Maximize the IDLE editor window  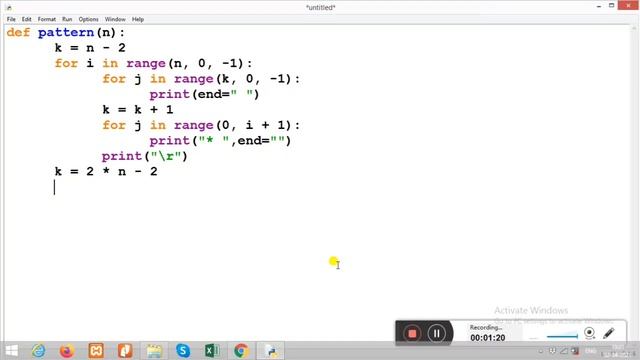click(611, 6)
